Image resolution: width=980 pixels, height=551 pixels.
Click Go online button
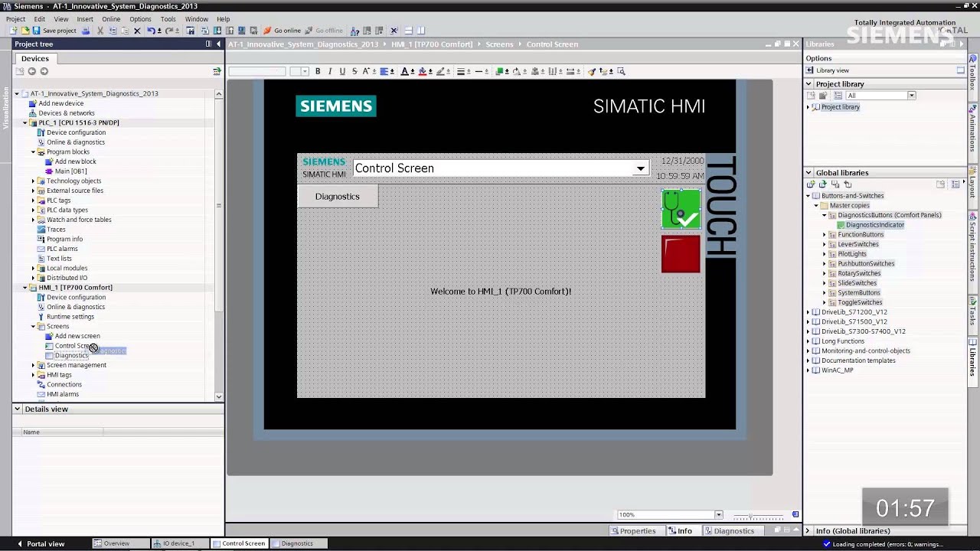[282, 31]
